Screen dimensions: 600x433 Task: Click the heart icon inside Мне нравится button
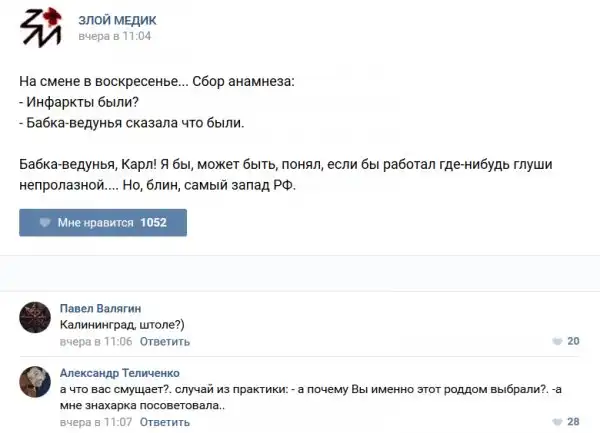click(x=45, y=222)
